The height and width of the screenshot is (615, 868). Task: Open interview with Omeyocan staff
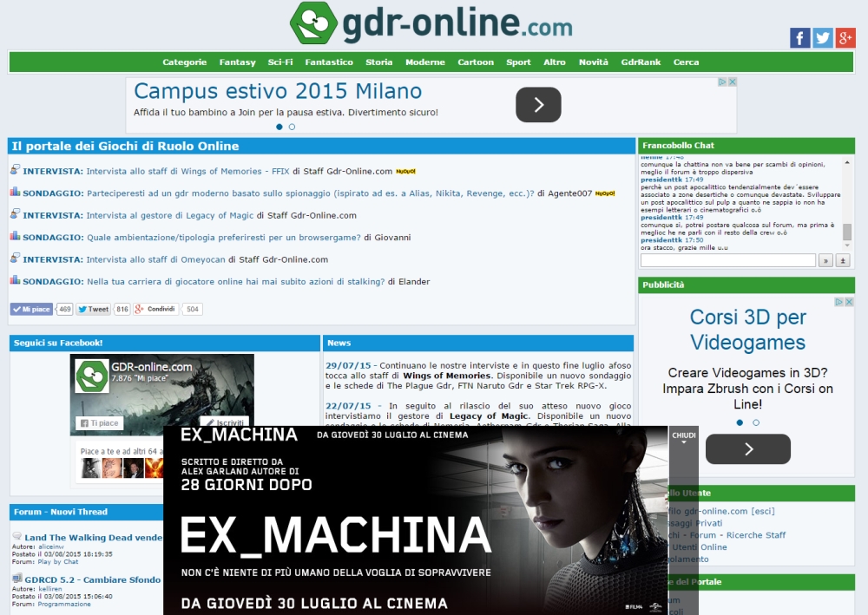pos(155,260)
